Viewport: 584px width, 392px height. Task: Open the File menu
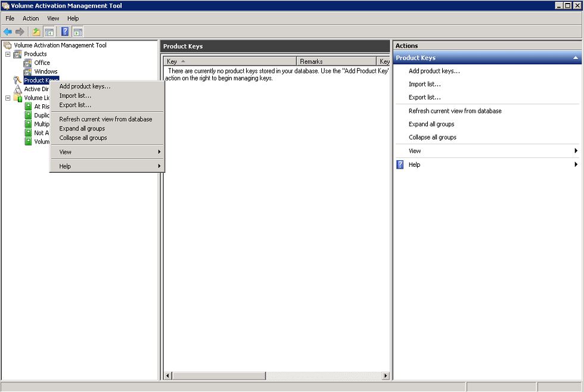(x=10, y=18)
